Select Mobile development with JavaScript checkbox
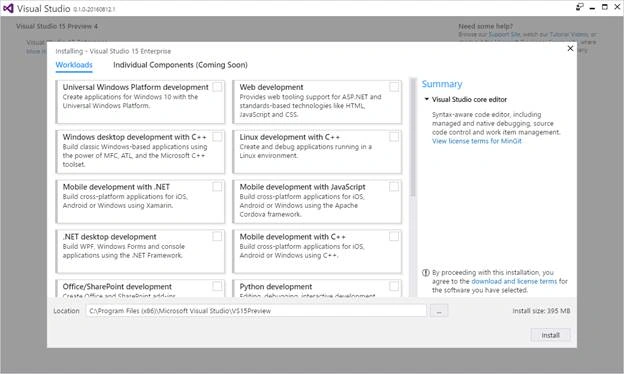The height and width of the screenshot is (374, 624). 394,187
